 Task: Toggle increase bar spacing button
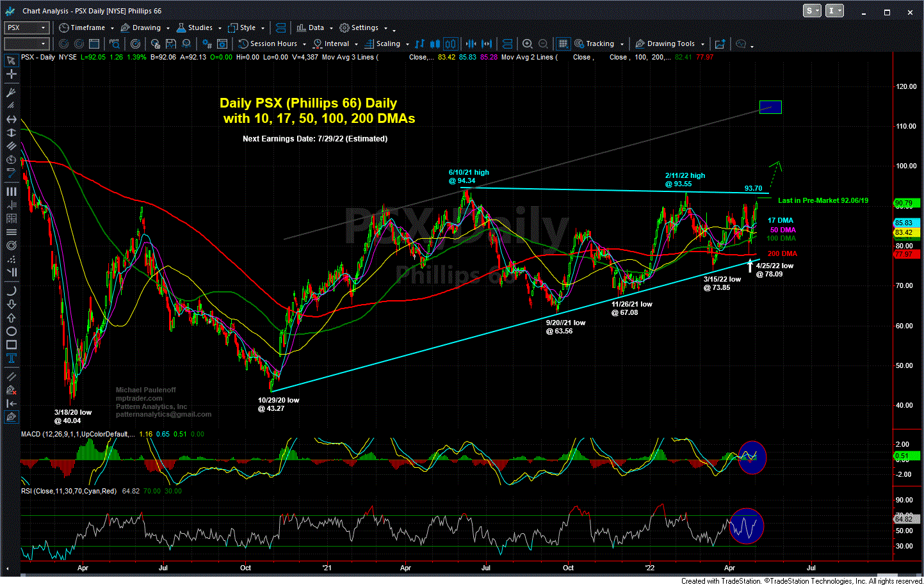[487, 44]
